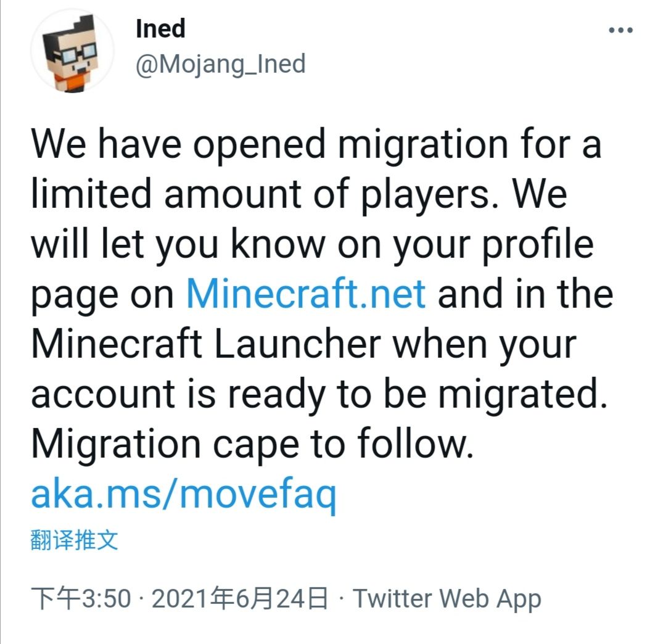Screen dimensions: 666x644
Task: Click the words "when your" after Minecraft Launcher
Action: click(485, 344)
